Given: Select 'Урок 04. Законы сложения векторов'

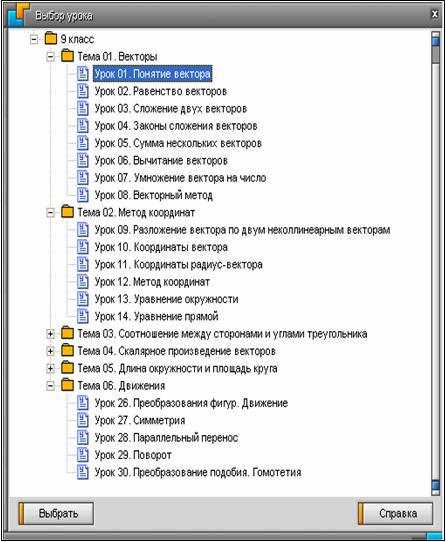Looking at the screenshot, I should [x=176, y=126].
